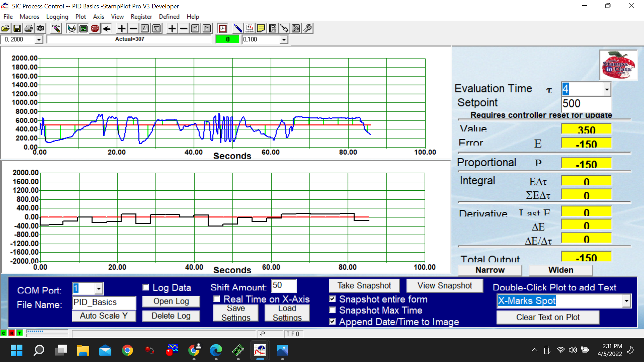Open the Defined menu

[169, 16]
